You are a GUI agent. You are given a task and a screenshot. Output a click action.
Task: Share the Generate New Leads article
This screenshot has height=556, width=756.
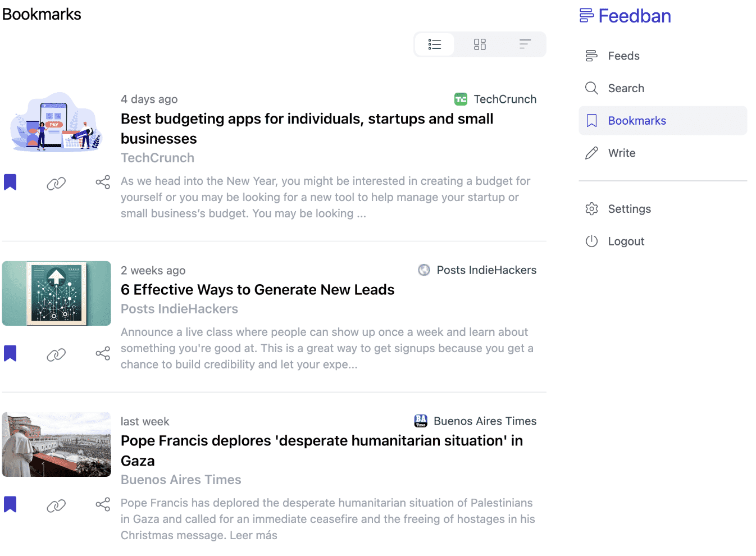(103, 354)
